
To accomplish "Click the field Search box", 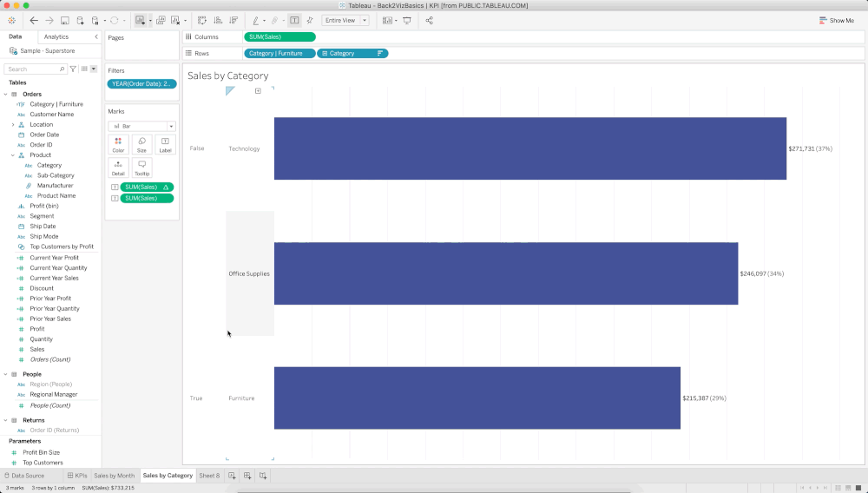I will point(35,69).
